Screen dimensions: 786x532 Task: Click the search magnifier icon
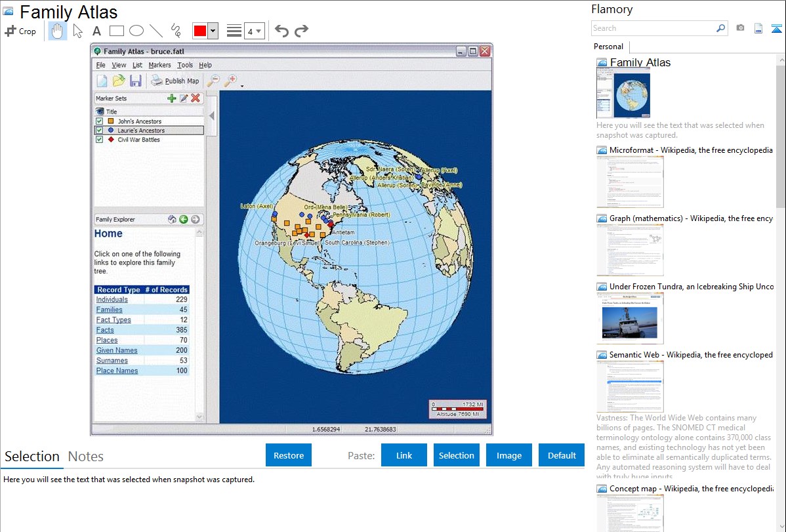(721, 28)
